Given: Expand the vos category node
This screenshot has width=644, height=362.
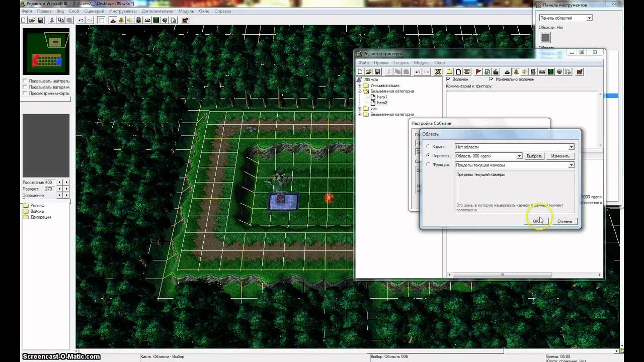Looking at the screenshot, I should click(x=360, y=109).
